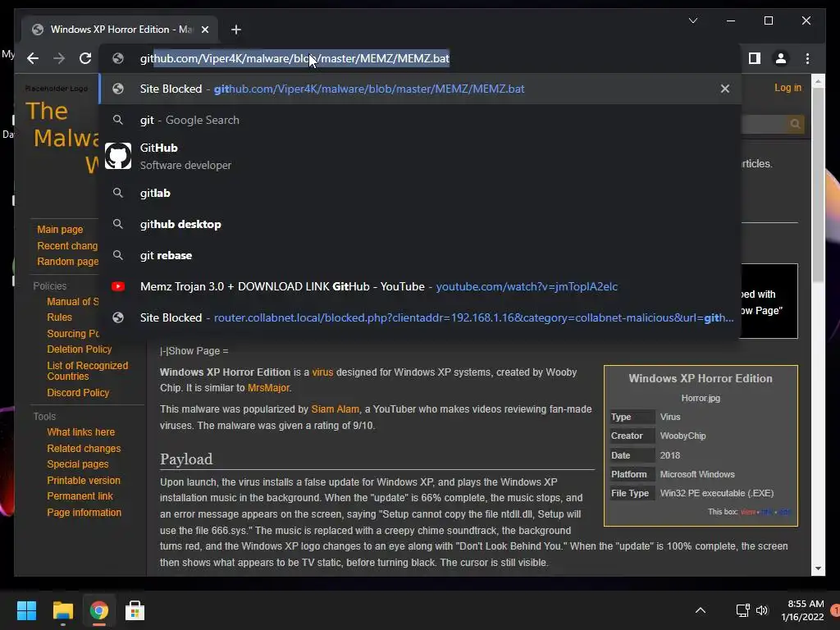Show hidden system tray icons

coord(701,610)
